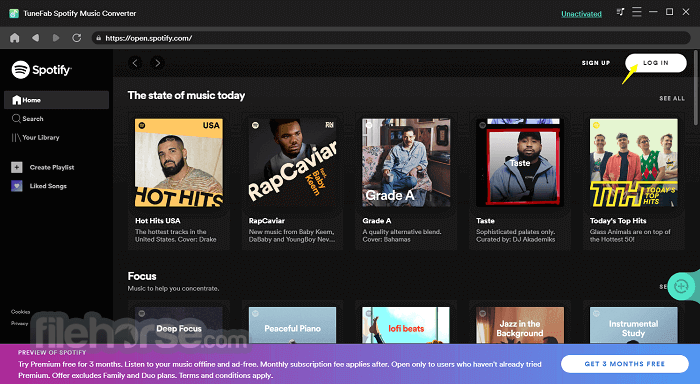The image size is (700, 384).
Task: Close the TuneFab window
Action: coord(686,12)
